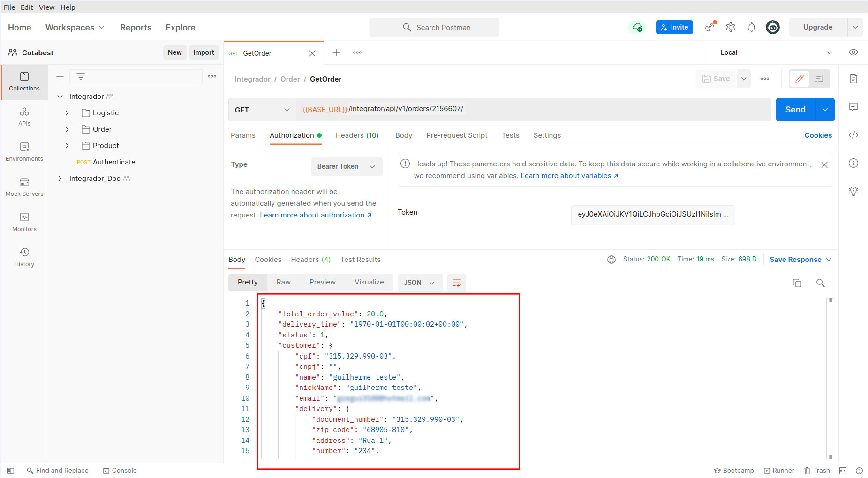The image size is (868, 478).
Task: Toggle the two-pane layout icon
Action: [843, 471]
